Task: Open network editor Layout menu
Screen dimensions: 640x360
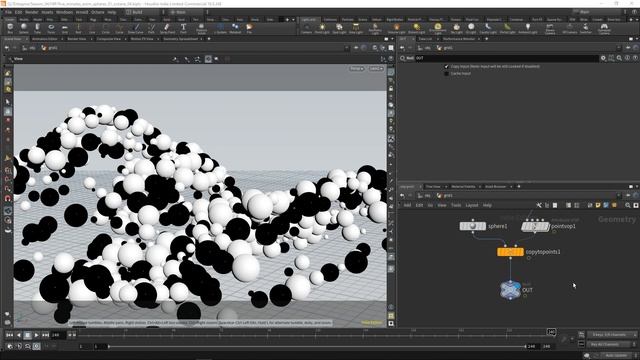Action: coord(472,205)
